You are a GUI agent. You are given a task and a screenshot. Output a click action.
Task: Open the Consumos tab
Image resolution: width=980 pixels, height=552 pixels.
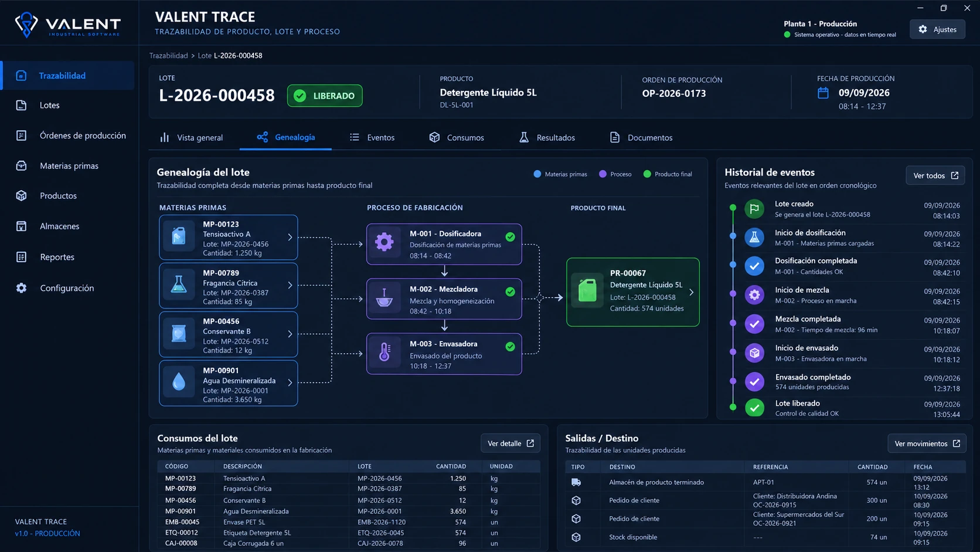pyautogui.click(x=457, y=138)
